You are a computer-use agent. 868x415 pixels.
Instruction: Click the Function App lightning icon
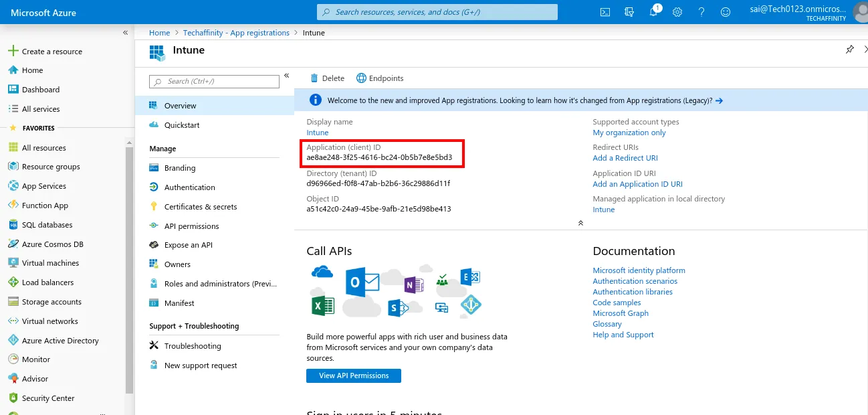click(13, 205)
